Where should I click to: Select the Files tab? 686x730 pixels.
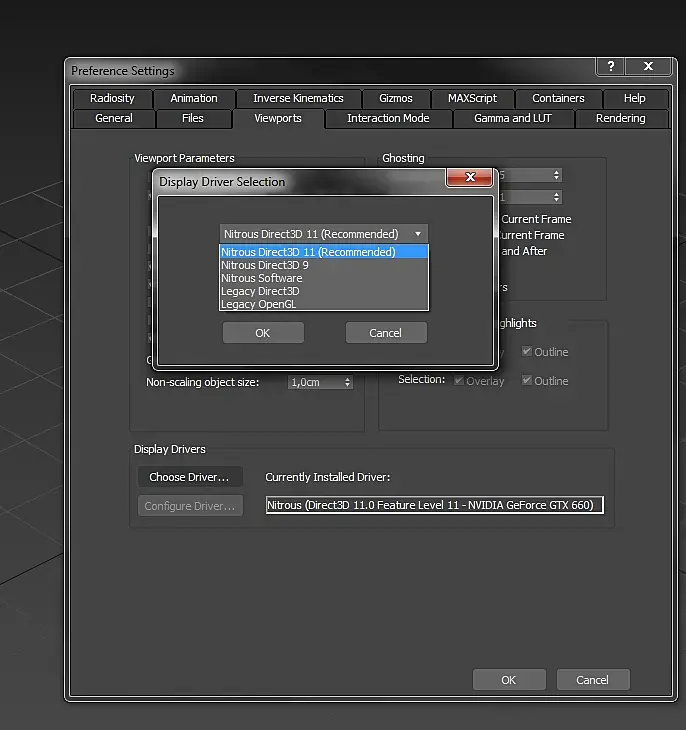point(193,118)
